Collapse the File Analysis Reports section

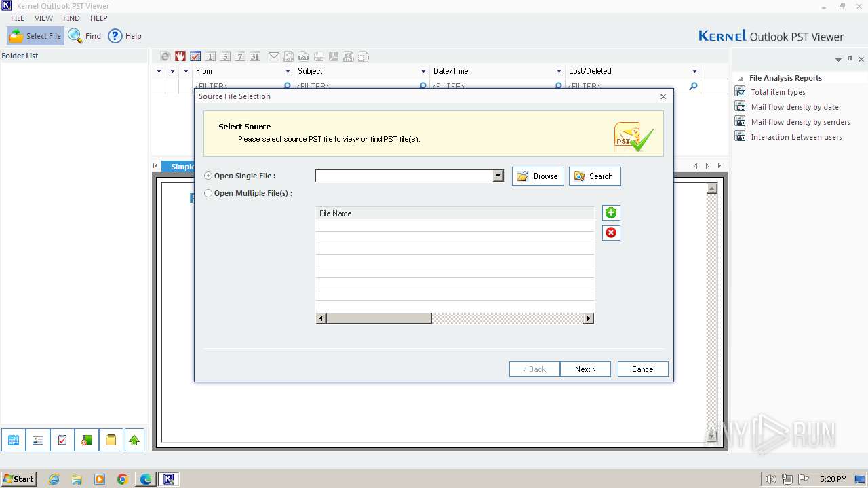pos(741,79)
